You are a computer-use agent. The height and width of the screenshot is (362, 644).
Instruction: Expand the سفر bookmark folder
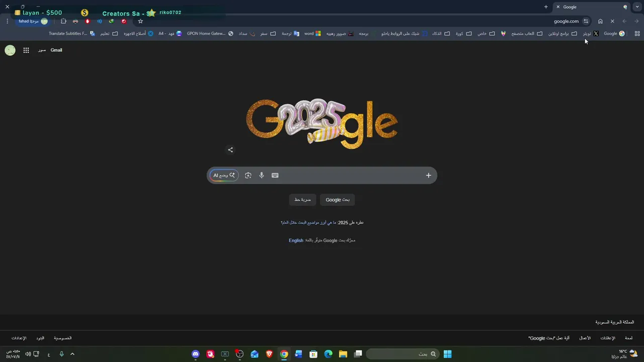pyautogui.click(x=268, y=34)
